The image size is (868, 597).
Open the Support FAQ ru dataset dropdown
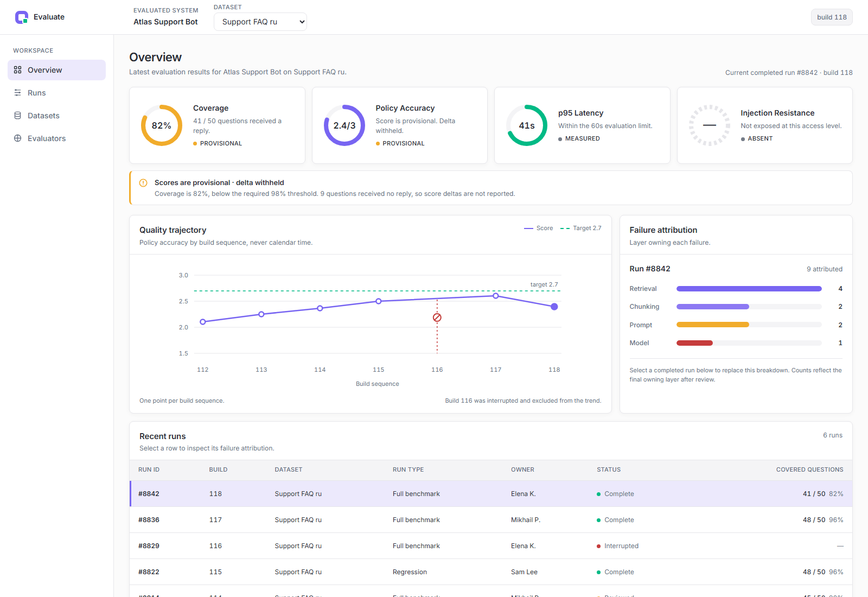tap(260, 22)
